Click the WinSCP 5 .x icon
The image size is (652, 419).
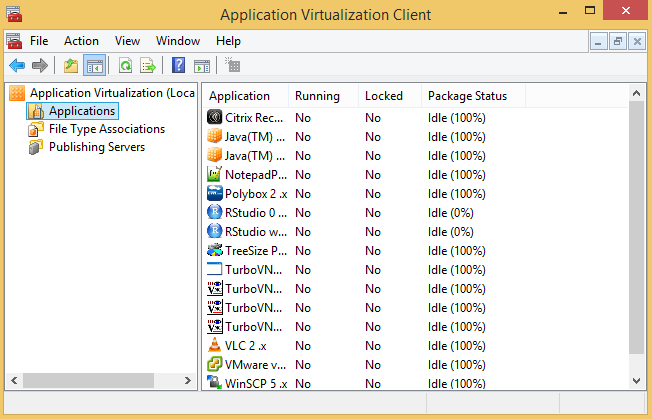click(215, 382)
